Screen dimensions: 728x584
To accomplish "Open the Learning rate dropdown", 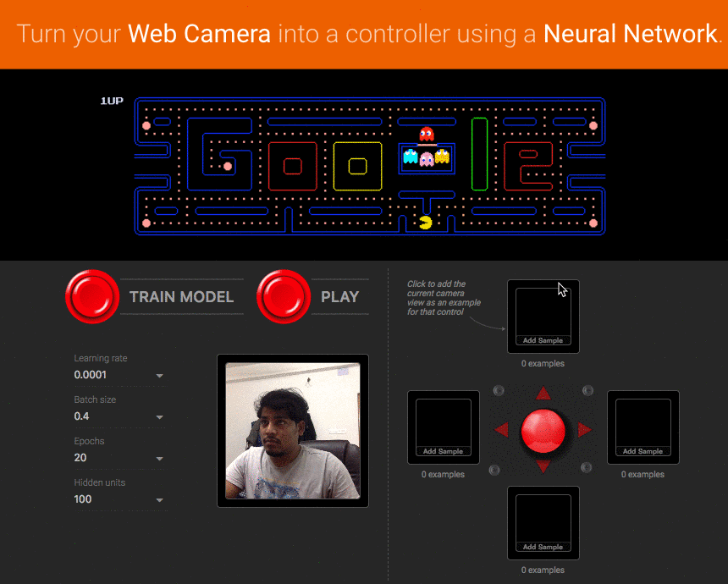I will [159, 373].
